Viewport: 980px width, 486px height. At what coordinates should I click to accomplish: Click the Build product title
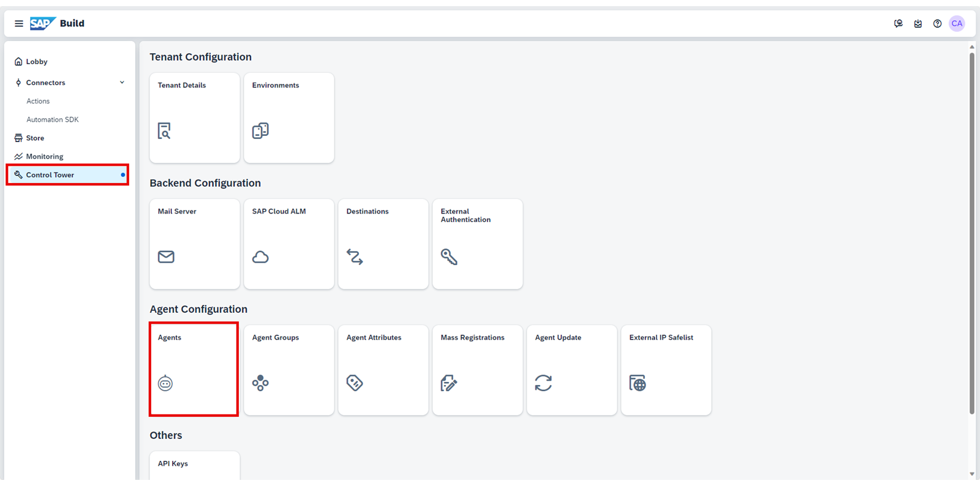(x=72, y=23)
